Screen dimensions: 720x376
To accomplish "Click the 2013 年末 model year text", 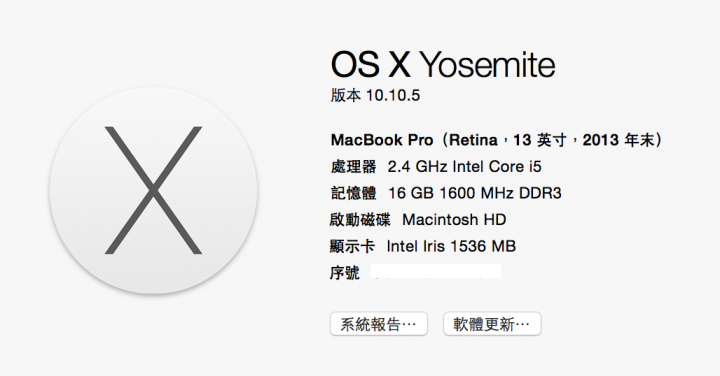I will [x=618, y=140].
